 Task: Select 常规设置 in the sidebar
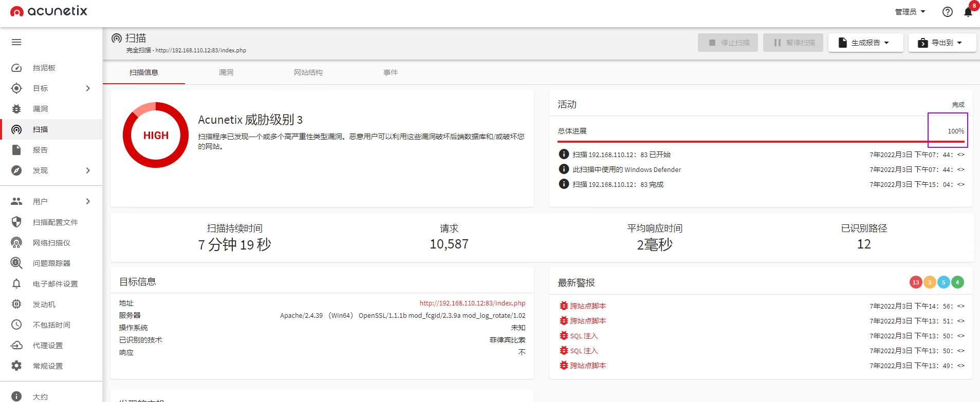click(x=51, y=366)
